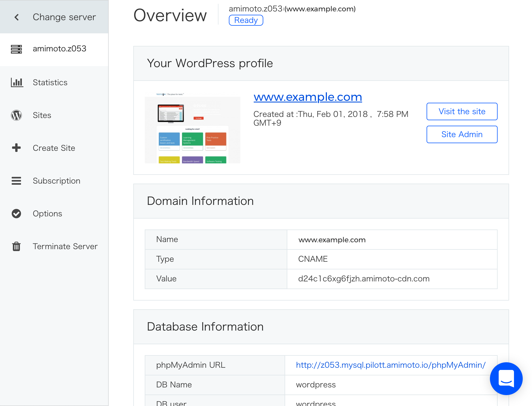Click the amimoto.z053 server title in header
Image resolution: width=532 pixels, height=406 pixels.
255,9
